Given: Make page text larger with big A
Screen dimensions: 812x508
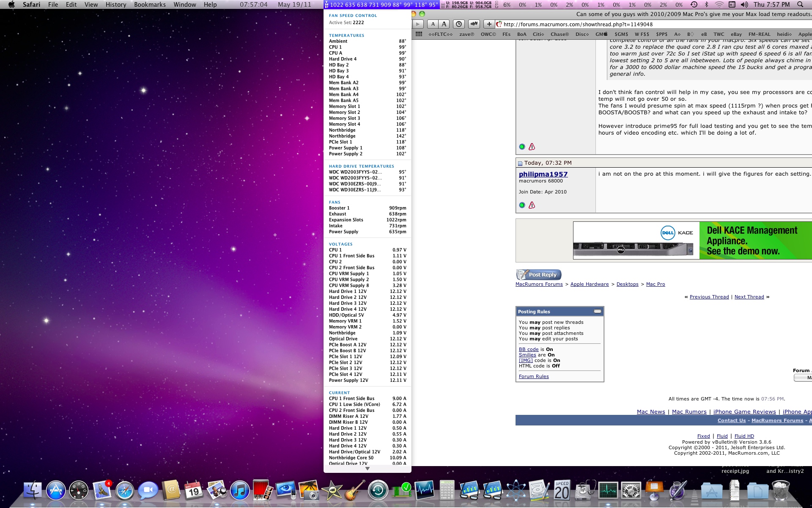Looking at the screenshot, I should (x=444, y=24).
